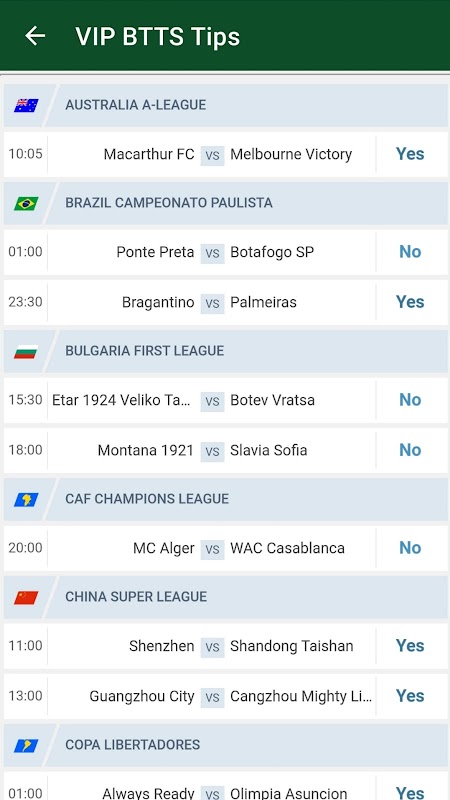Click the Yes tip for Bragantino match
450x800 pixels.
[410, 302]
